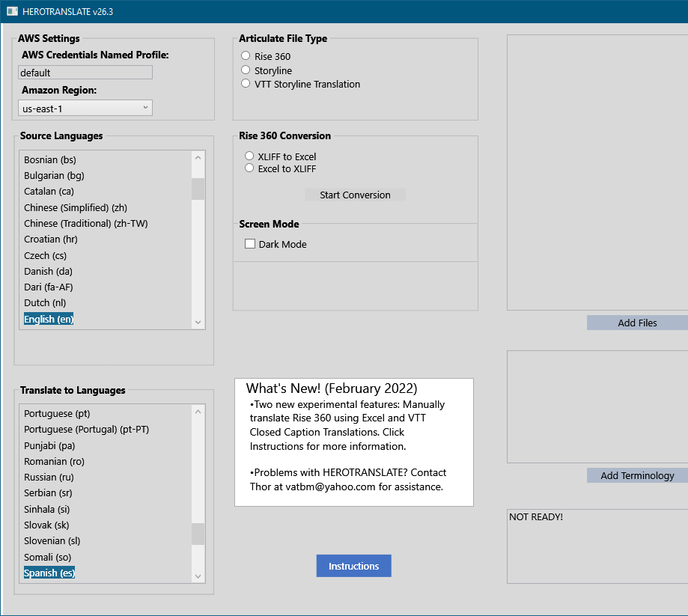The image size is (688, 616).
Task: Click the Source Languages list down arrow
Action: click(x=198, y=322)
